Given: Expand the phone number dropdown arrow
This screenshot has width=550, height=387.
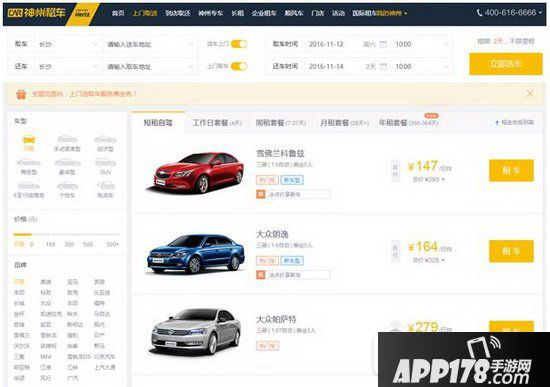Looking at the screenshot, I should (541, 13).
